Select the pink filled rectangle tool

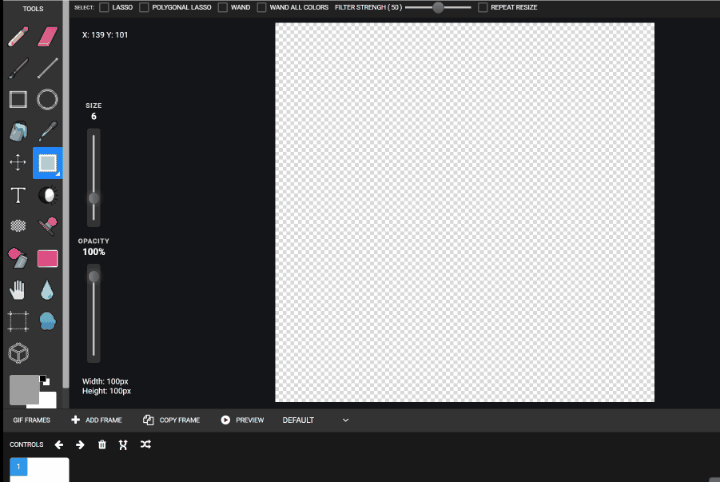[x=47, y=258]
